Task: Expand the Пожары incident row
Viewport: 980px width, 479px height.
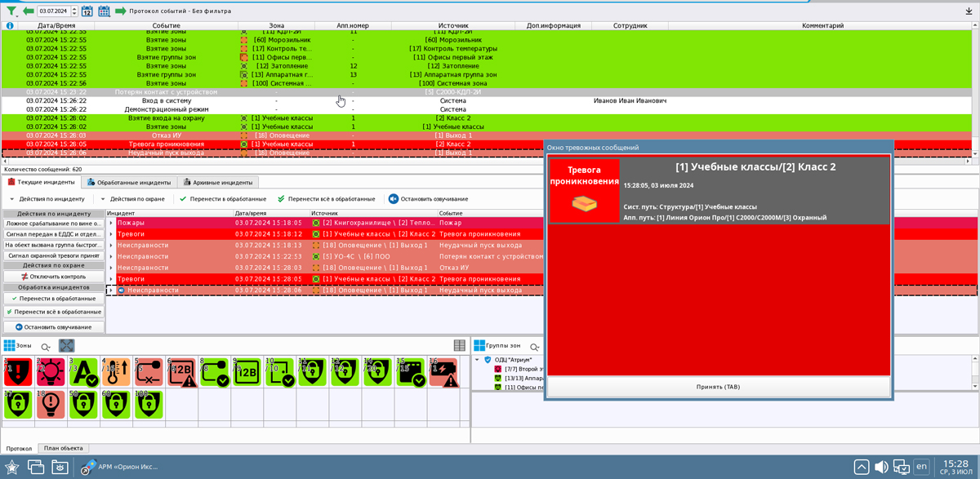Action: pyautogui.click(x=112, y=223)
